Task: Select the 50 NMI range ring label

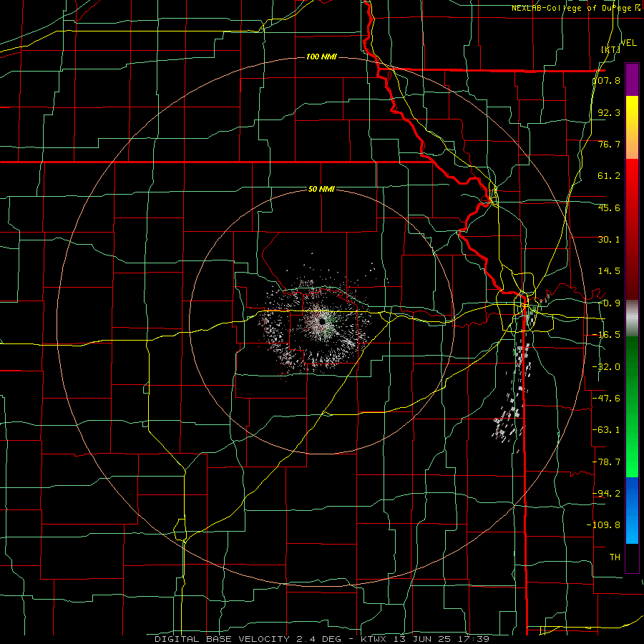Action: point(321,189)
